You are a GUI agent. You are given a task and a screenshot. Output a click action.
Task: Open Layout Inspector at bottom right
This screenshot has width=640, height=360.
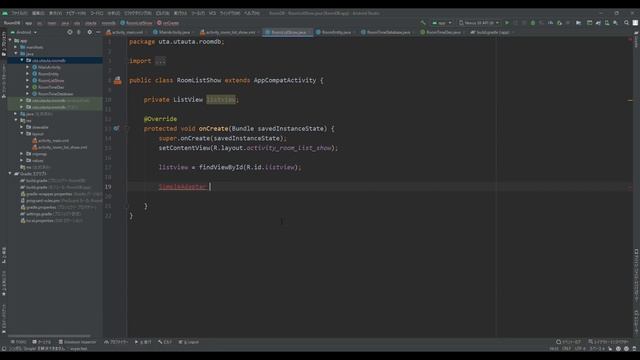(x=608, y=342)
